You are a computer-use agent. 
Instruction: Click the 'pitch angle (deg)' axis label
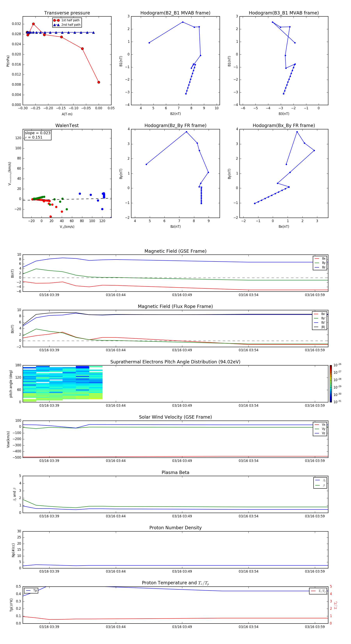(x=11, y=384)
